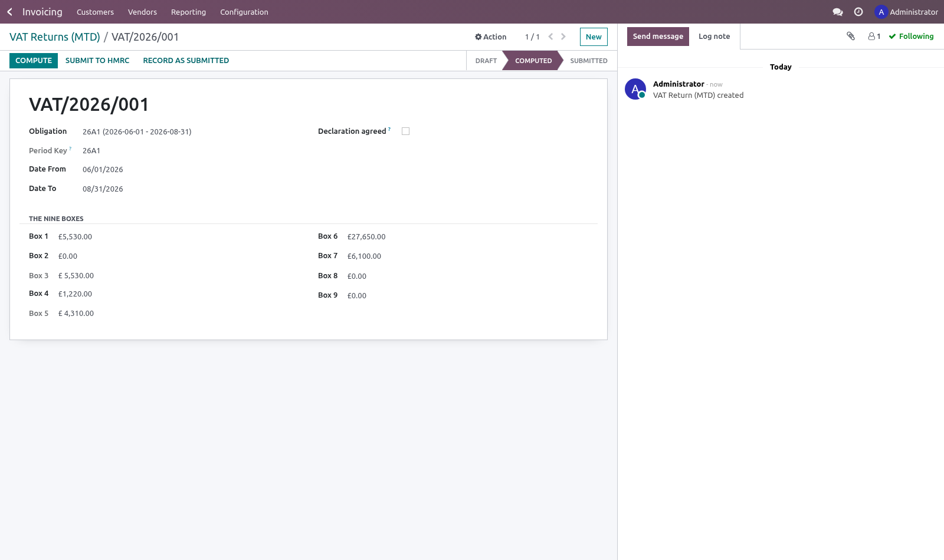The image size is (944, 560).
Task: Click the VAT/2026/001 record title
Action: 89,104
